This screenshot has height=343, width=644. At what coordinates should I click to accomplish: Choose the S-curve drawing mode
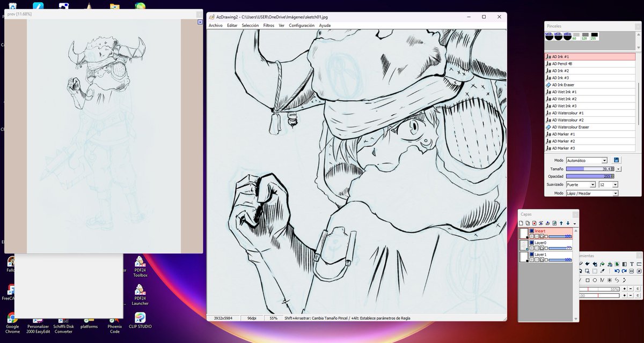(x=617, y=280)
